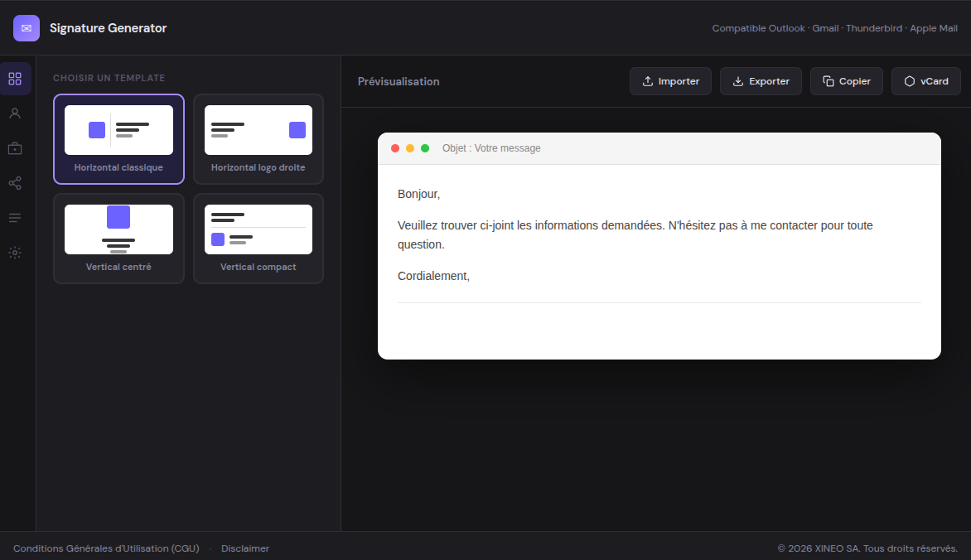
Task: Copy signature with Copier button
Action: click(x=847, y=81)
